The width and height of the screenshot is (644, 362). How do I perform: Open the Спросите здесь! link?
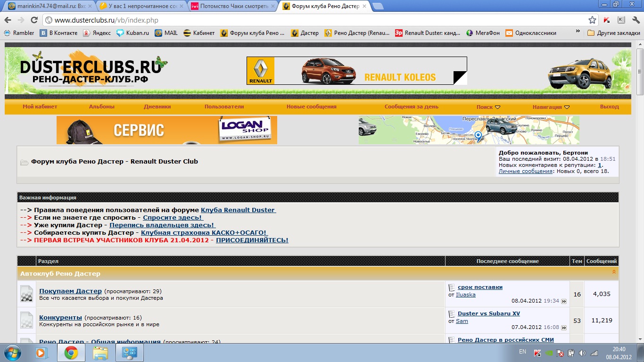pyautogui.click(x=173, y=217)
